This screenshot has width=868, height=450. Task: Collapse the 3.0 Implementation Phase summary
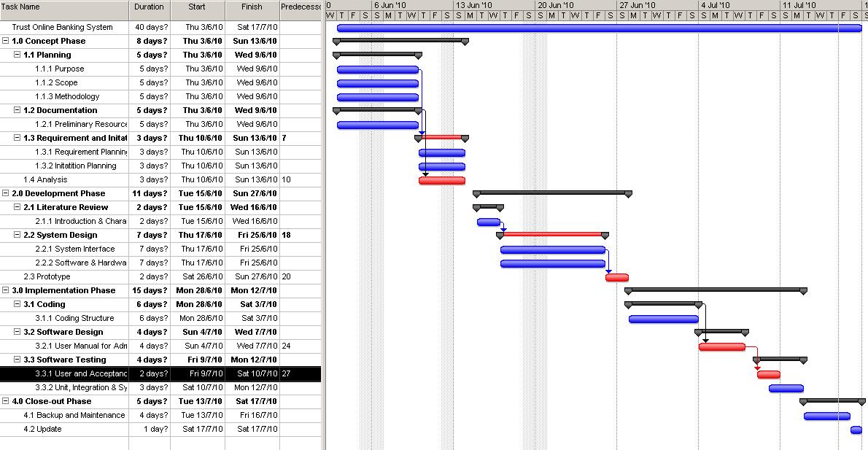[x=7, y=290]
